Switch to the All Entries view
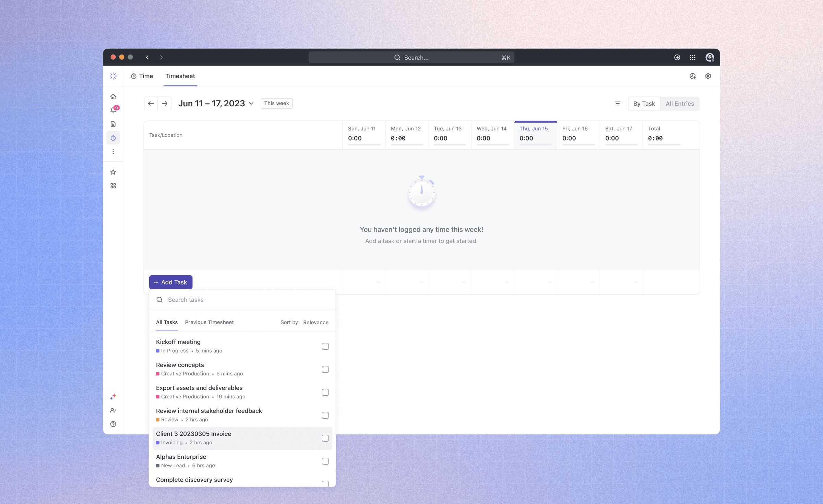823x504 pixels. pos(680,103)
